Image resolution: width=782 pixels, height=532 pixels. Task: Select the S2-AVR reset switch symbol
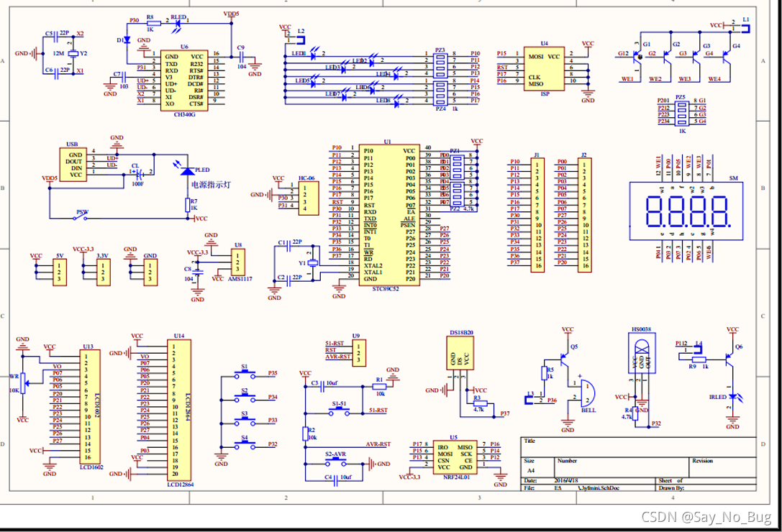pos(336,462)
